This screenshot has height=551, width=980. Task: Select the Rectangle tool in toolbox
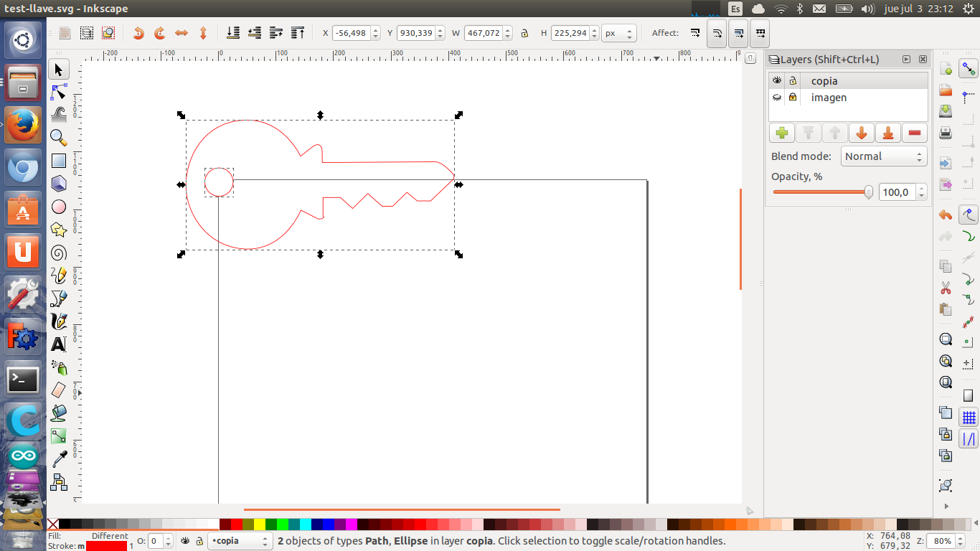59,161
